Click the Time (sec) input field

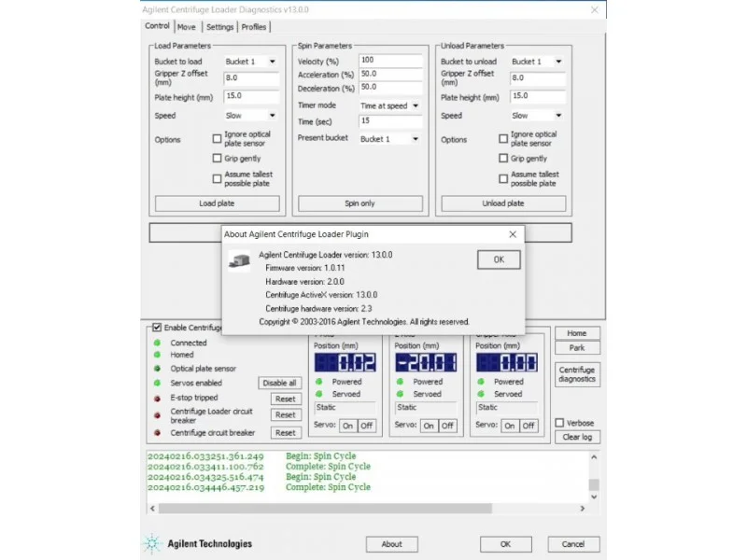tap(390, 121)
